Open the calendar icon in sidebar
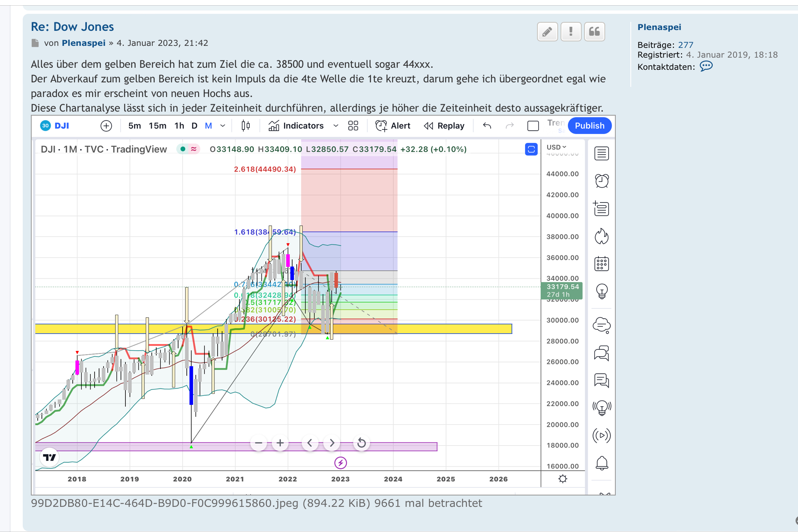The height and width of the screenshot is (532, 798). (x=602, y=264)
